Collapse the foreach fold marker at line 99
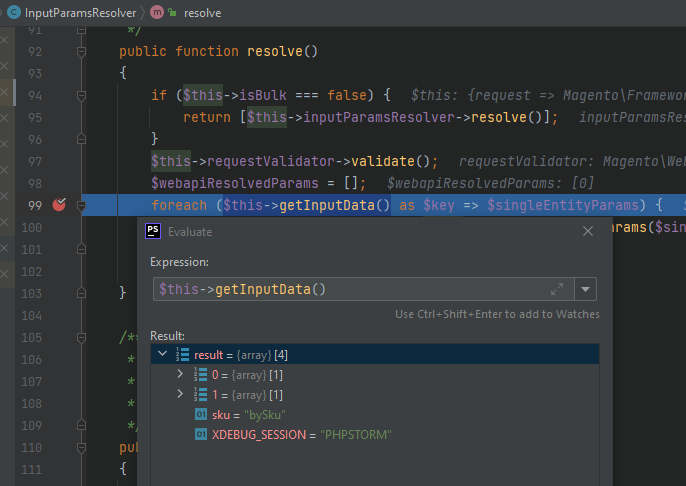The width and height of the screenshot is (686, 486). pos(81,205)
